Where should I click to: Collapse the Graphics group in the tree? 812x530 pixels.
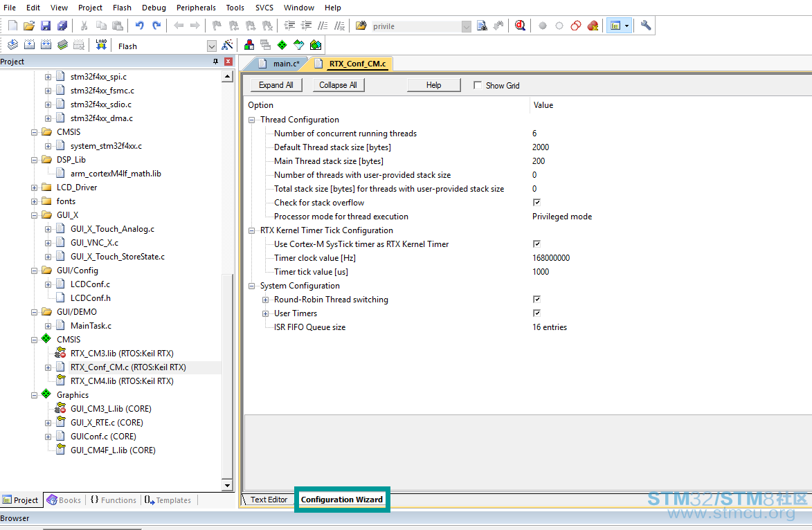(34, 396)
